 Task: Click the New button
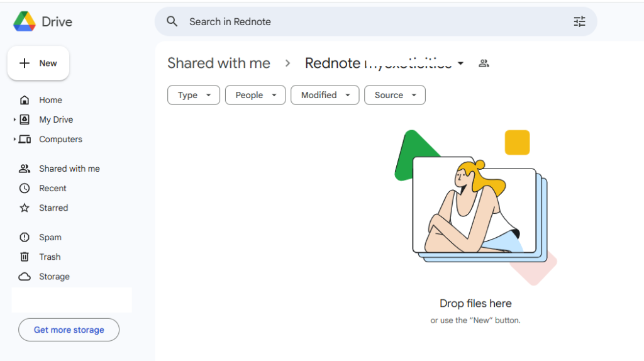pyautogui.click(x=38, y=63)
